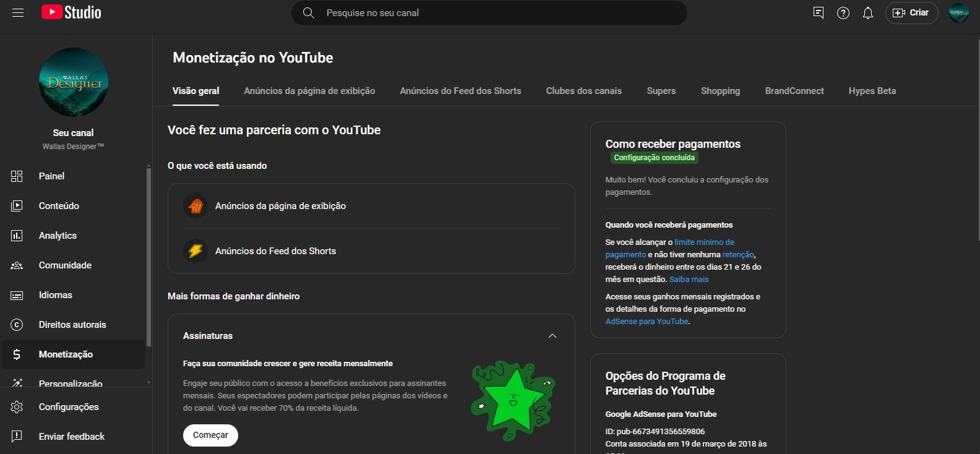Click the Enviar feedback icon in sidebar
Viewport: 980px width, 454px height.
point(17,437)
